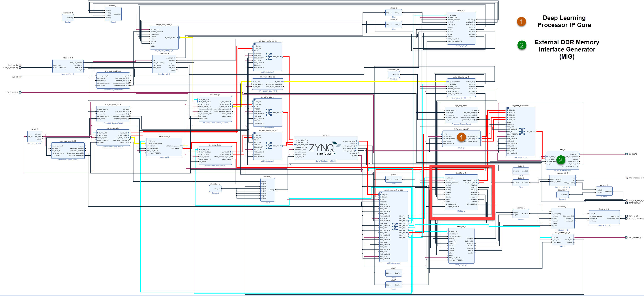
Task: Click the DDR4 SDRAM (MIG) block label
Action: click(562, 170)
